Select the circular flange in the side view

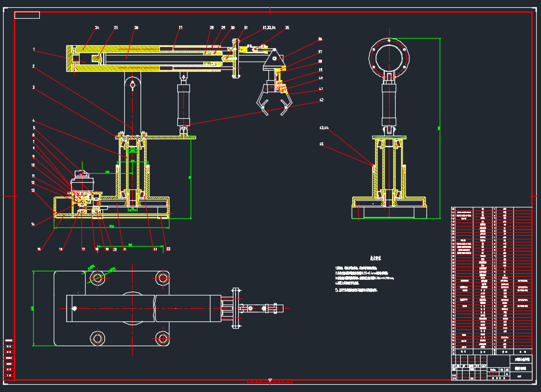tap(389, 58)
